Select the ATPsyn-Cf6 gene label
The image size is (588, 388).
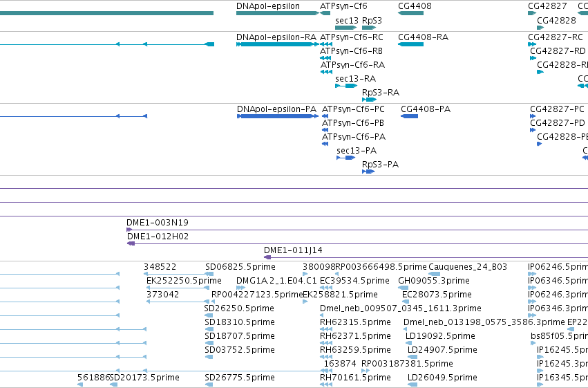tap(343, 6)
